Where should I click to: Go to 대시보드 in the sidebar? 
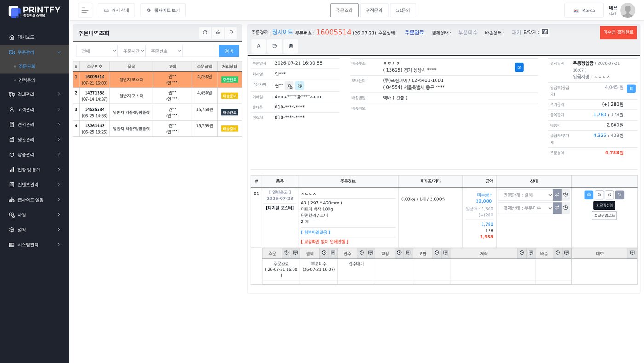(x=34, y=37)
